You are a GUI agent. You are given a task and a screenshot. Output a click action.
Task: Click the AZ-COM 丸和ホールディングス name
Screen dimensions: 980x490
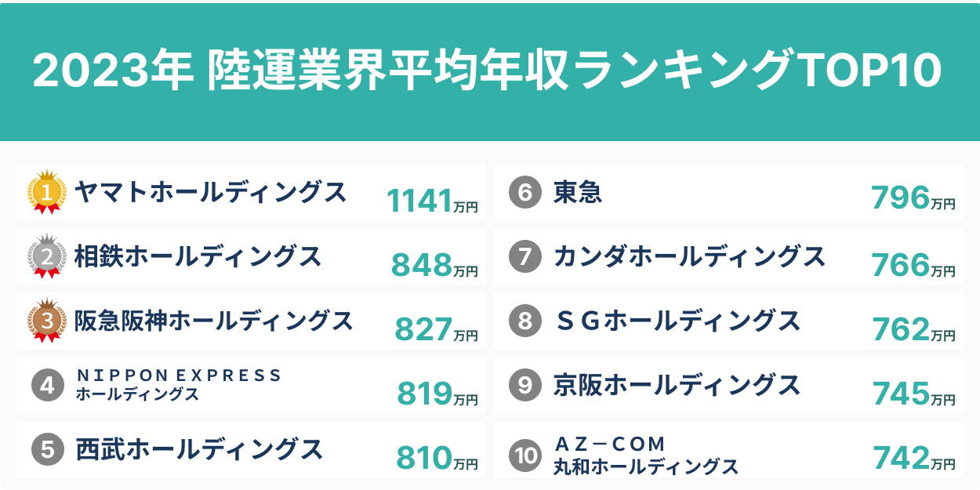(646, 456)
